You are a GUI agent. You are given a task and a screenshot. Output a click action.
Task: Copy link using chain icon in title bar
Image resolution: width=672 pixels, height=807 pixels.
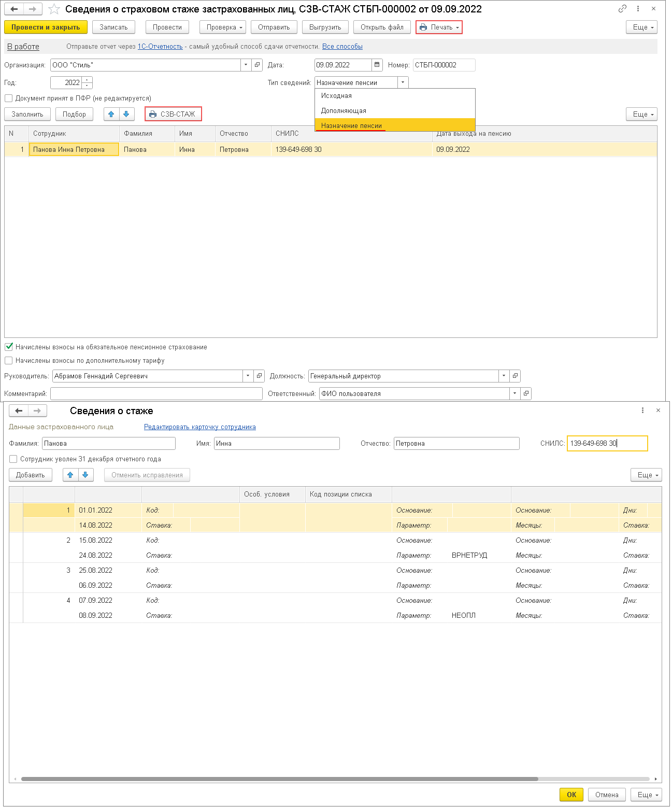tap(622, 9)
